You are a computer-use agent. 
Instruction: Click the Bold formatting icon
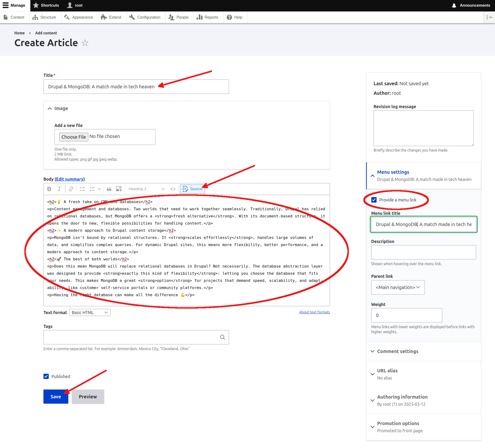click(x=49, y=189)
